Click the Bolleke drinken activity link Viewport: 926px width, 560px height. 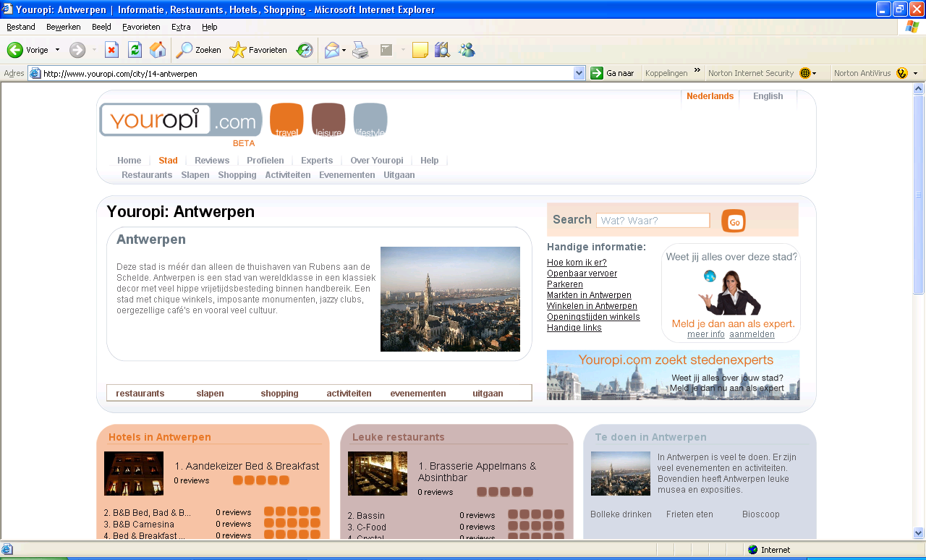(621, 514)
